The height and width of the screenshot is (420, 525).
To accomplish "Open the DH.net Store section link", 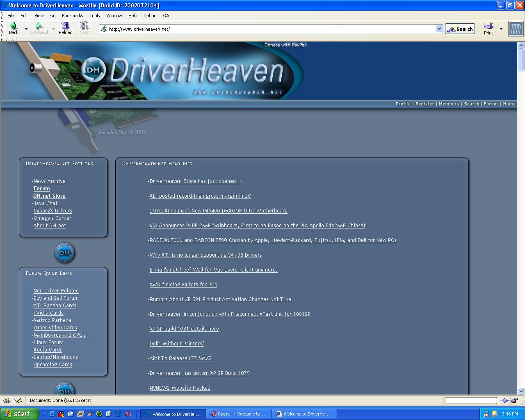I will [x=49, y=196].
